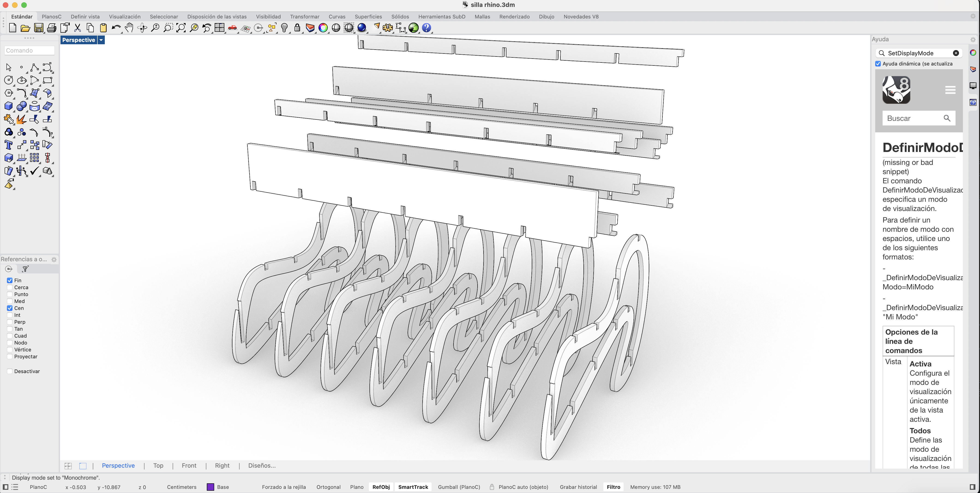Select the Circle tool
980x493 pixels.
click(x=8, y=80)
